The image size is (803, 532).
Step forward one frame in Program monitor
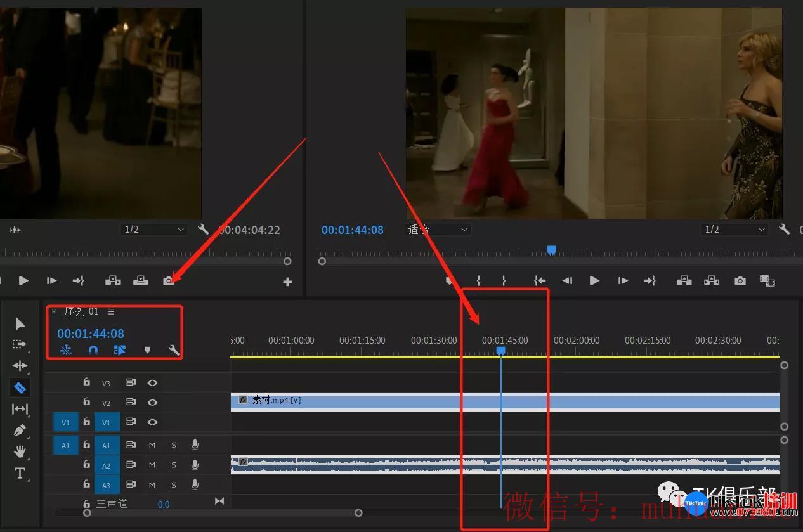click(x=623, y=280)
